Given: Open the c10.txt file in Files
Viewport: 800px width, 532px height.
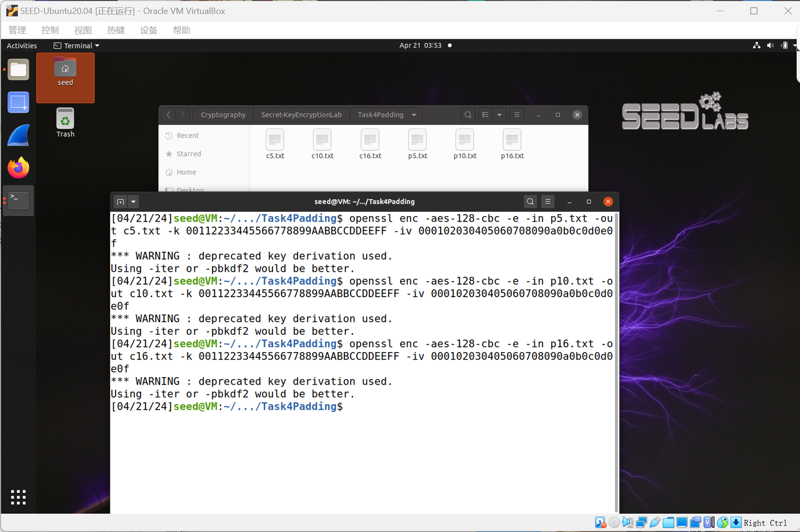Looking at the screenshot, I should (322, 144).
